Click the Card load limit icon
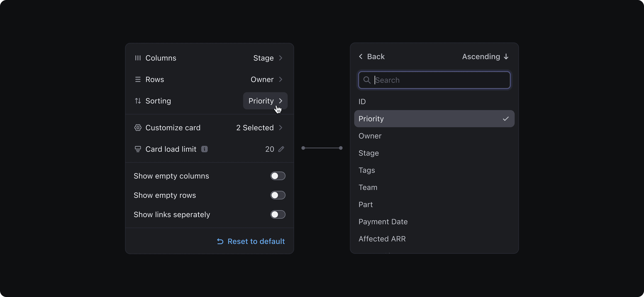644x297 pixels. [x=138, y=149]
